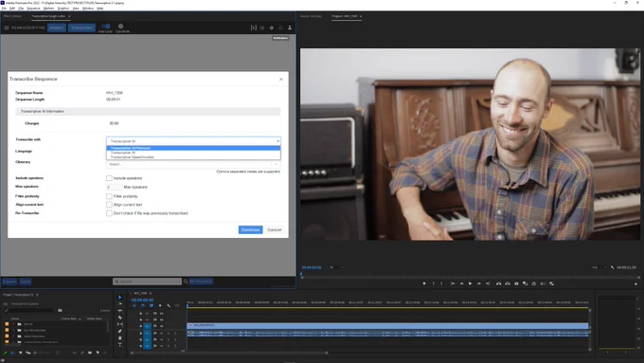Click the Continue button in dialog

pyautogui.click(x=251, y=229)
